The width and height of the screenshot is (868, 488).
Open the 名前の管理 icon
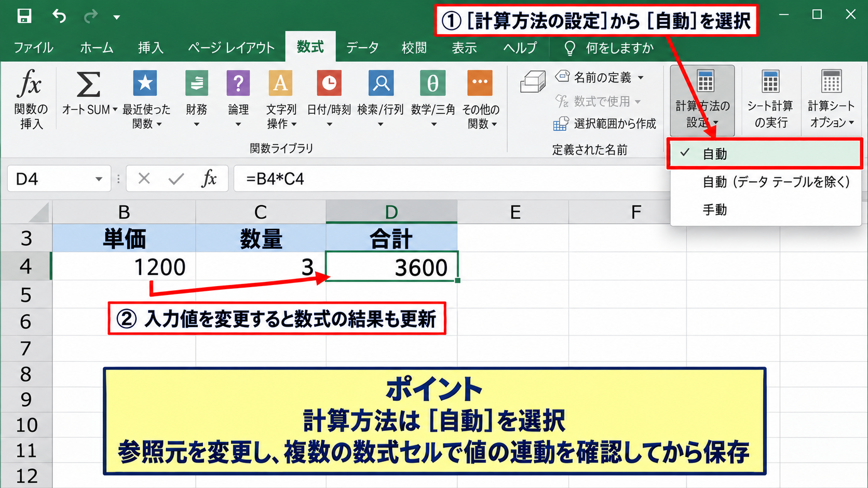[533, 82]
